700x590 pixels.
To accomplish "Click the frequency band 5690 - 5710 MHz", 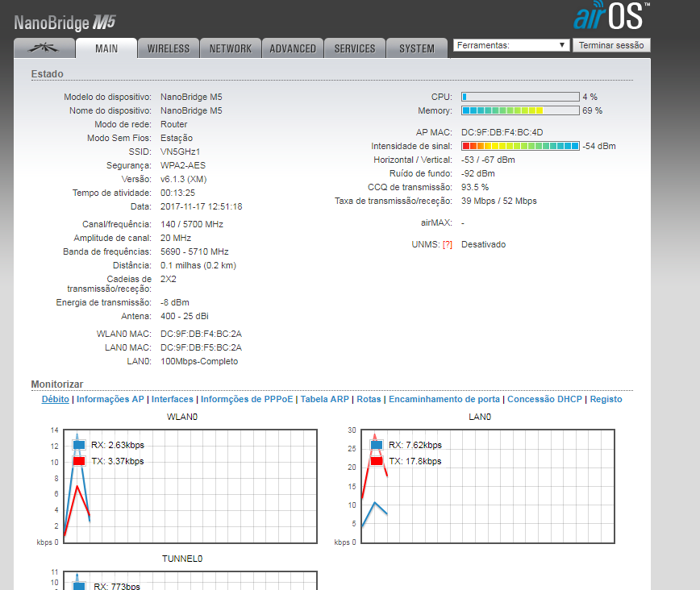I will (194, 251).
